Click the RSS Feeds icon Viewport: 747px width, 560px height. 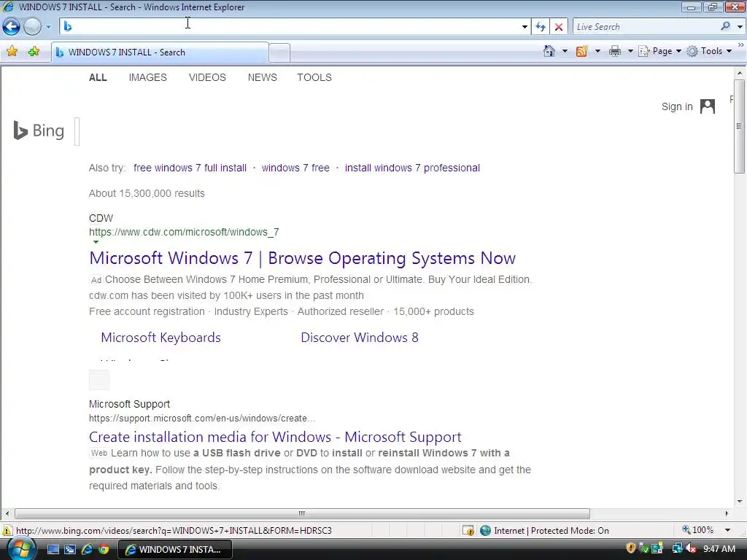point(581,51)
